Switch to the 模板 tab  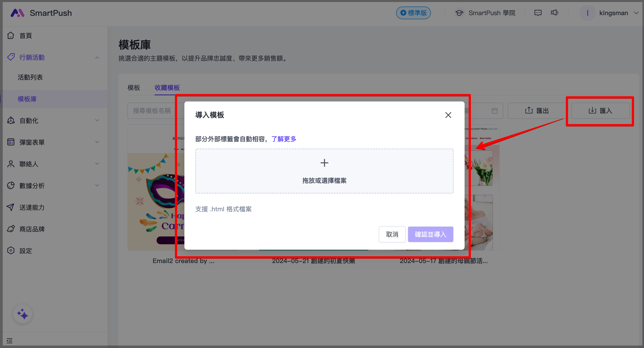tap(134, 88)
